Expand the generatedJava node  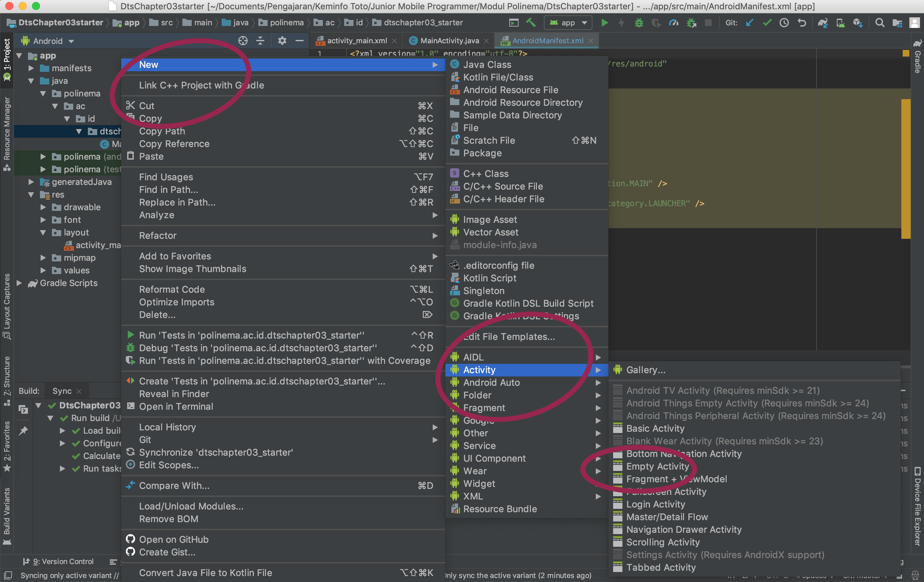(32, 182)
